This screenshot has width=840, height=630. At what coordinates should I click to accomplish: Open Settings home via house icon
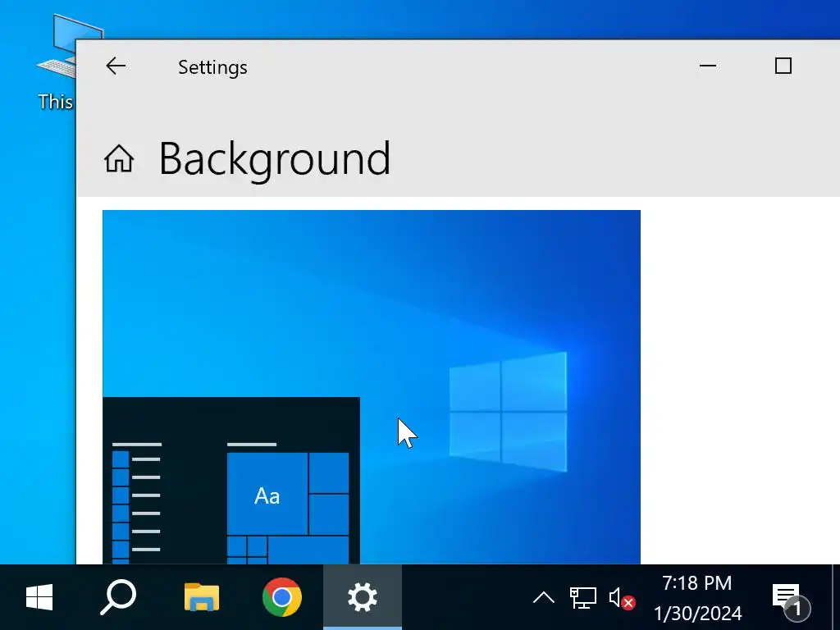click(119, 158)
